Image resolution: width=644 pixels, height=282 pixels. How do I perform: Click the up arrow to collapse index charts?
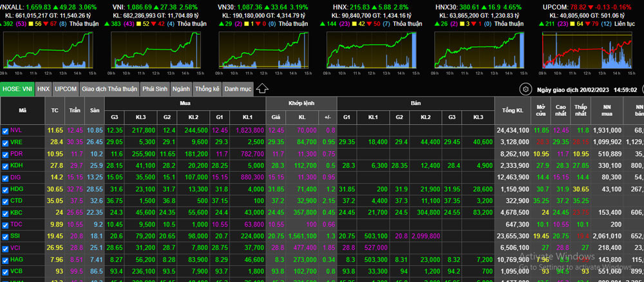262,89
